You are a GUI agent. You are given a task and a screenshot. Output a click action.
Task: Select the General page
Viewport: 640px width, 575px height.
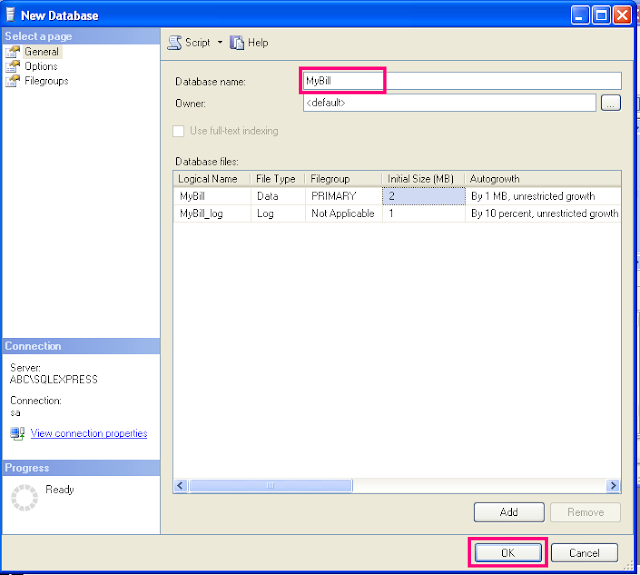point(42,52)
